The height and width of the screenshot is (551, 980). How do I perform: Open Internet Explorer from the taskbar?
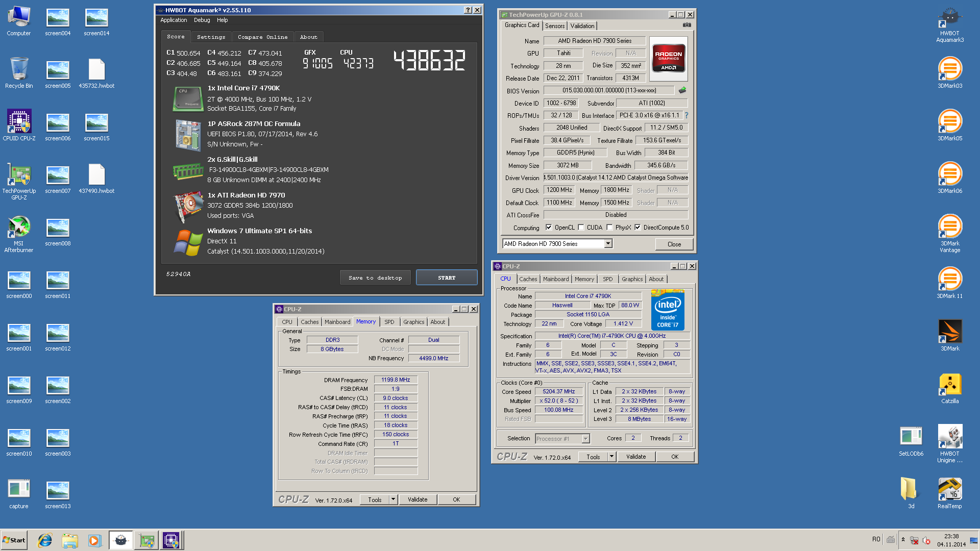pyautogui.click(x=45, y=540)
